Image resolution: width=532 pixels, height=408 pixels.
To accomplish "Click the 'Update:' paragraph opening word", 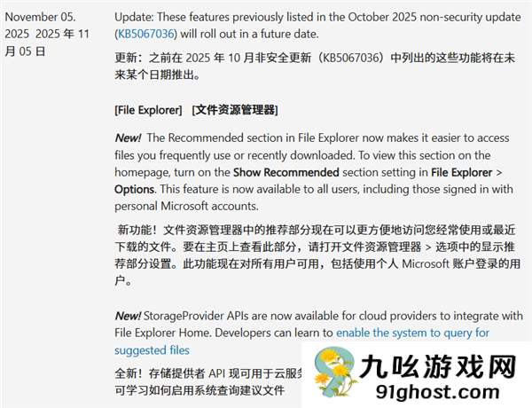I will tap(136, 16).
